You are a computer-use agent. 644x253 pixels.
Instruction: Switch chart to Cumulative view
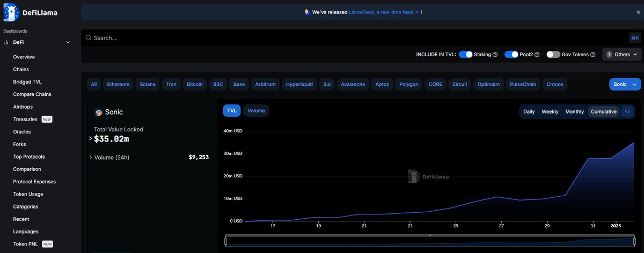point(604,111)
